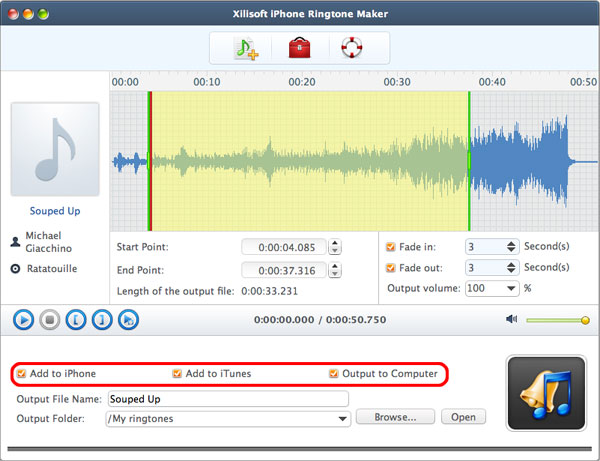
Task: Click the large ringtone bell convert button
Action: [546, 393]
